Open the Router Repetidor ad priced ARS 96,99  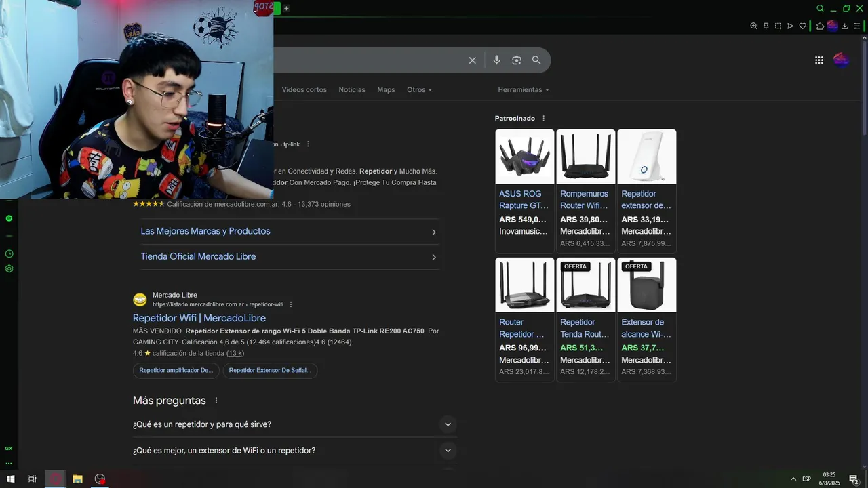(x=525, y=319)
